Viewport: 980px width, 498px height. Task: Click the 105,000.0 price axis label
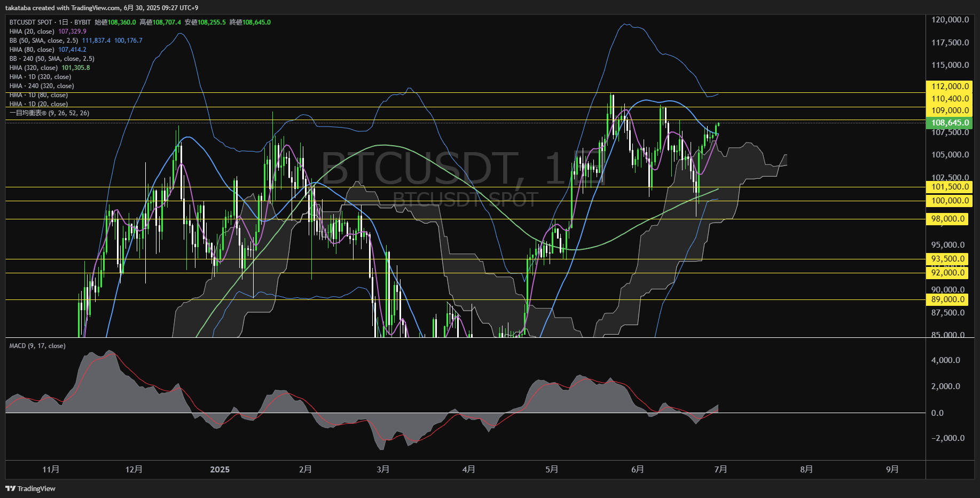950,155
